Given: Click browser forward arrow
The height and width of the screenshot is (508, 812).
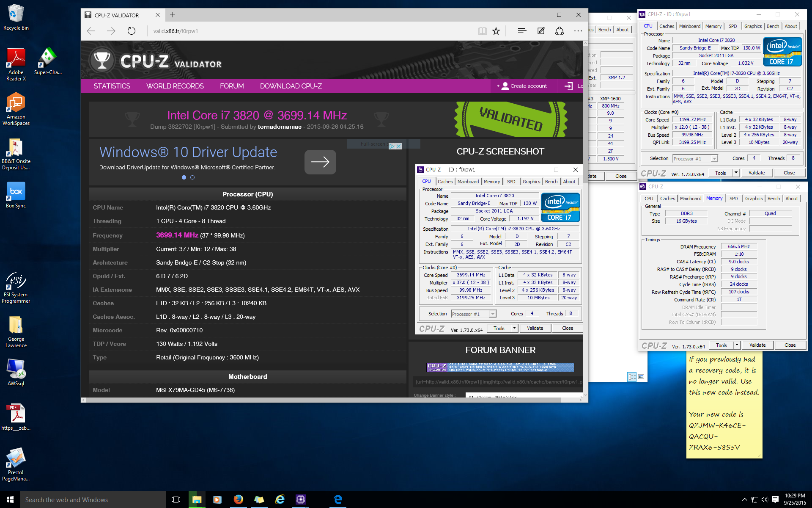Looking at the screenshot, I should 111,31.
